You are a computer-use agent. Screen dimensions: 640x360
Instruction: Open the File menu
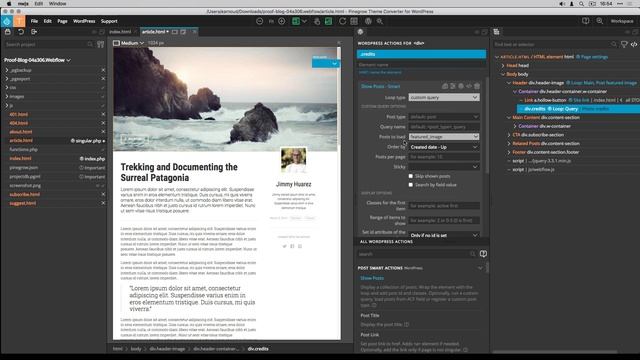point(34,21)
